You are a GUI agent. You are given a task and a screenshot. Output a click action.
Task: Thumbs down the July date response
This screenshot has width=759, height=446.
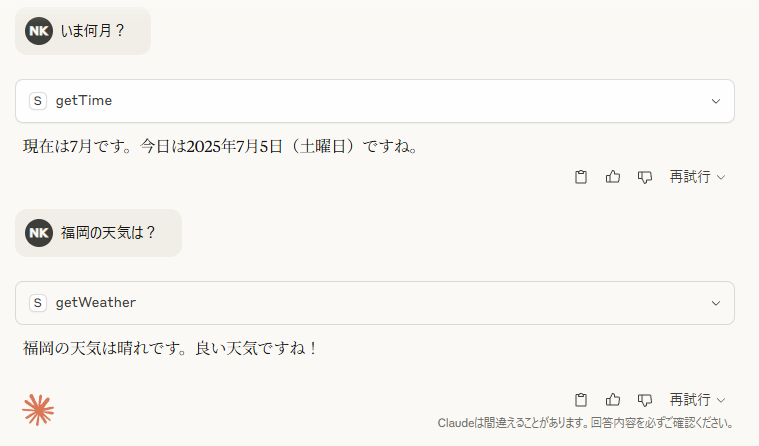[645, 177]
